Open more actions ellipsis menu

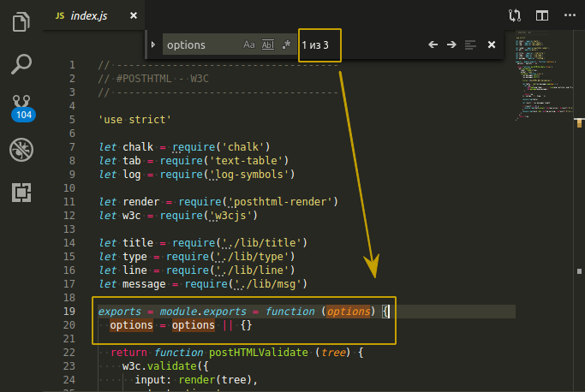click(570, 15)
